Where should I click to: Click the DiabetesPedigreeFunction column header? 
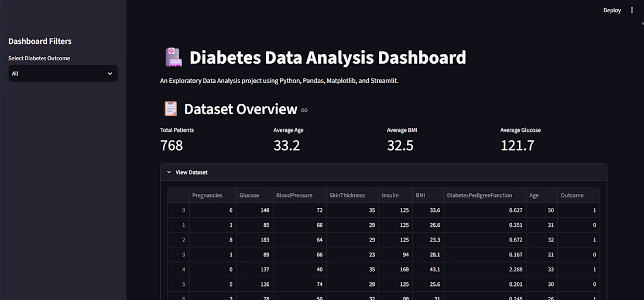pos(485,195)
